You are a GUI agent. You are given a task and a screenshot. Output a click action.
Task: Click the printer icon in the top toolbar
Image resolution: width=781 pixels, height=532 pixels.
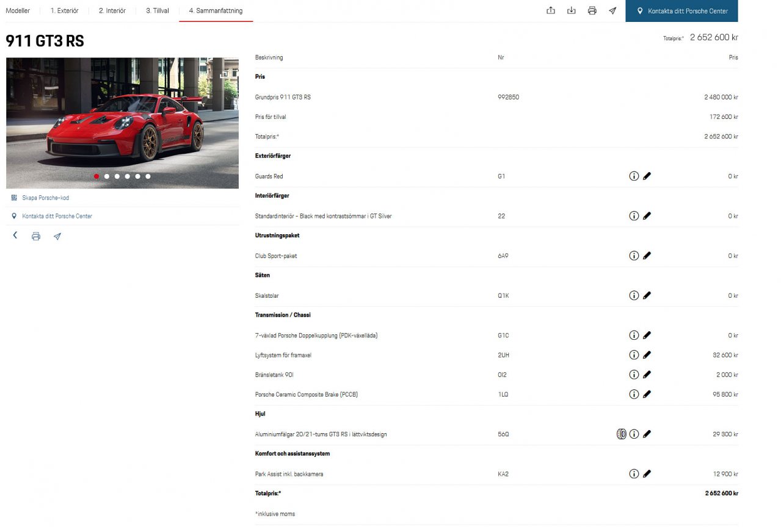point(592,10)
